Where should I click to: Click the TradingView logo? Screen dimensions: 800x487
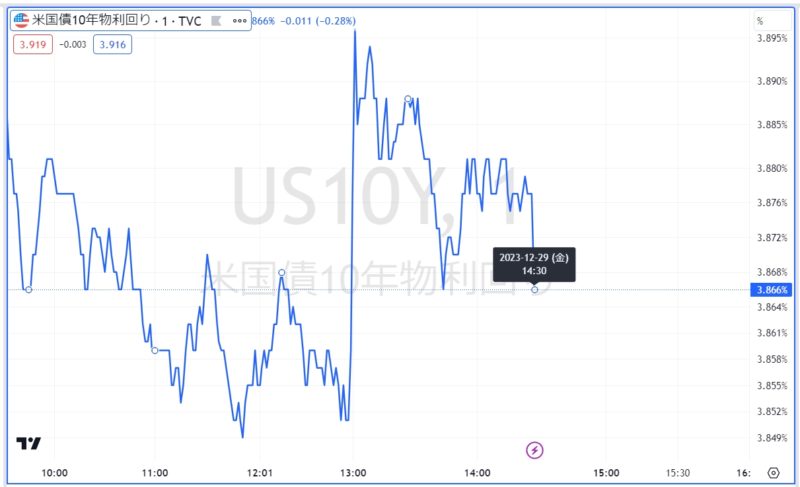pyautogui.click(x=28, y=444)
